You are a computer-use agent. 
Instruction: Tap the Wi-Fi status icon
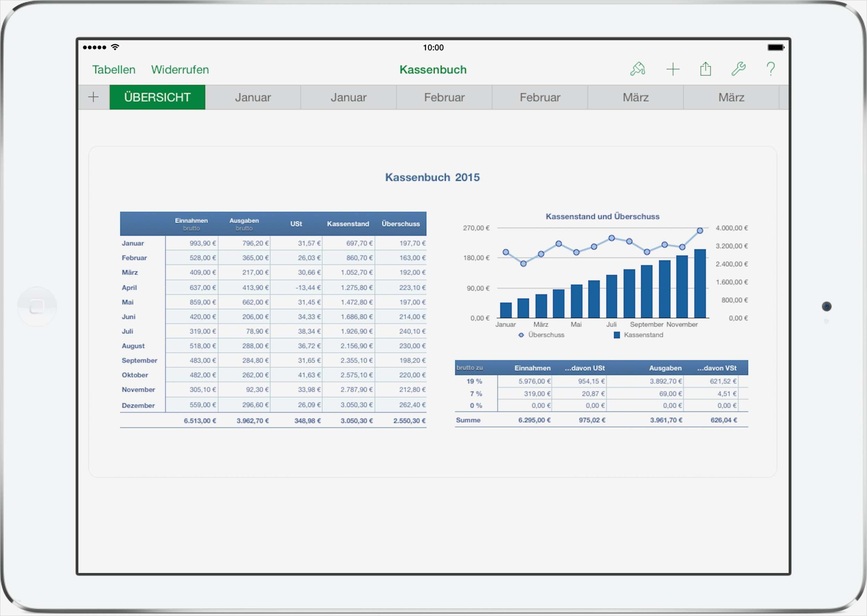[115, 47]
